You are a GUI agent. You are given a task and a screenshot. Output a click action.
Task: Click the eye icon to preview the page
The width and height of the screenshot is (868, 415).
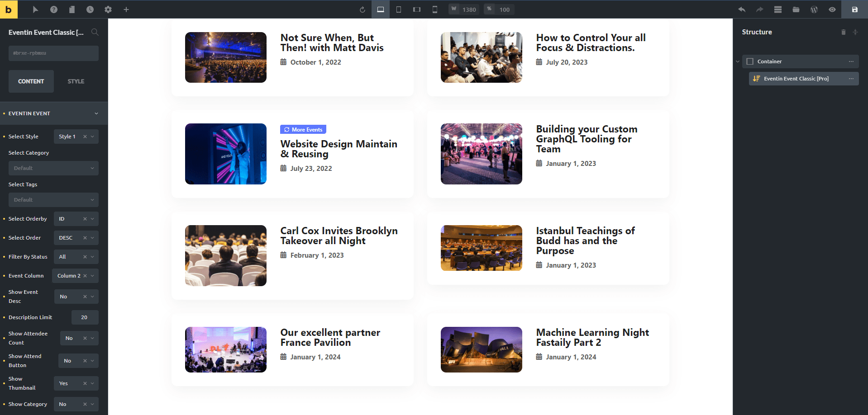[x=832, y=9]
